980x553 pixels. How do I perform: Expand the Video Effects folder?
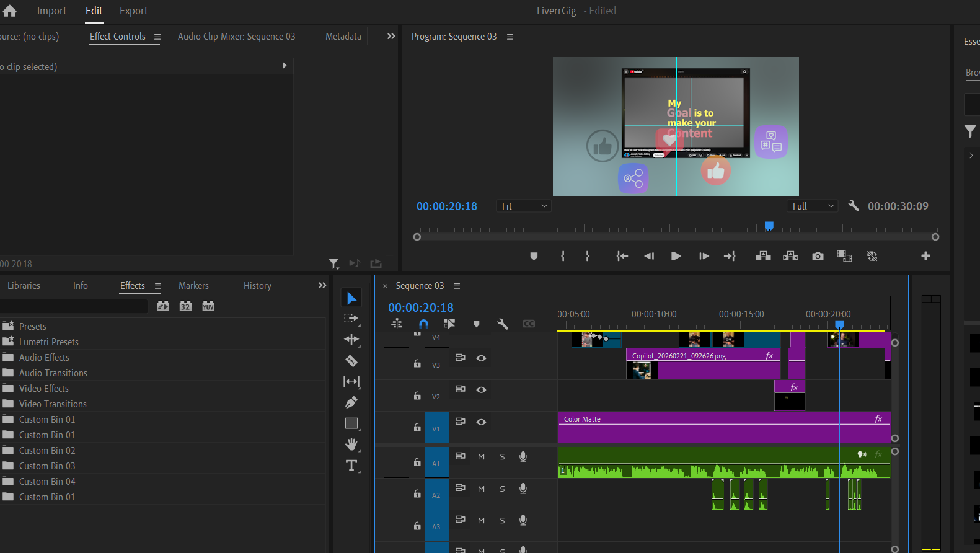click(x=43, y=389)
